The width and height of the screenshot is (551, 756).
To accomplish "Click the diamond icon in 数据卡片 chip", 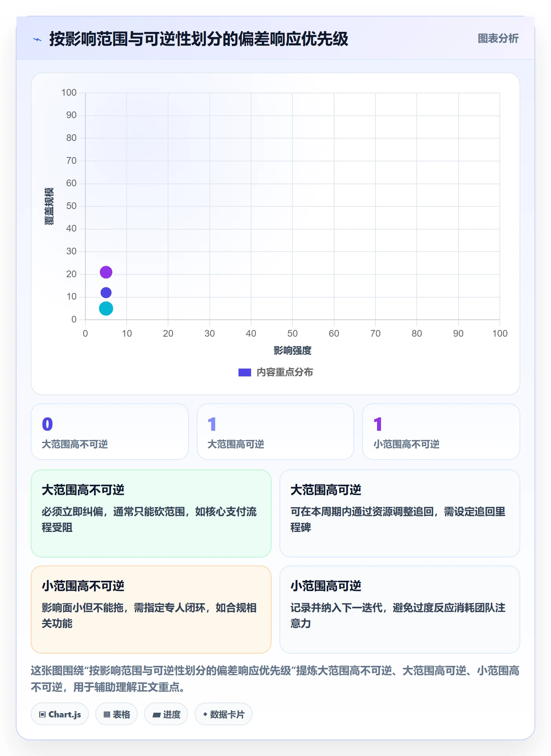I will [x=205, y=714].
